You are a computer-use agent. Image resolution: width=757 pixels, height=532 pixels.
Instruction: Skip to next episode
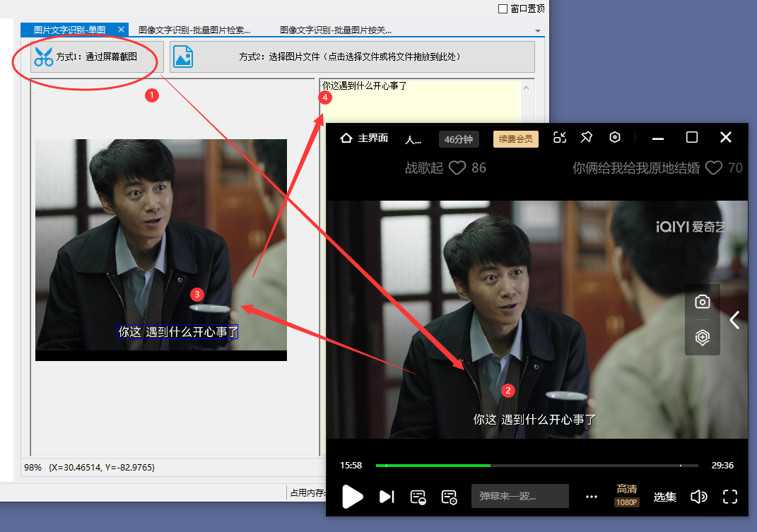point(387,497)
